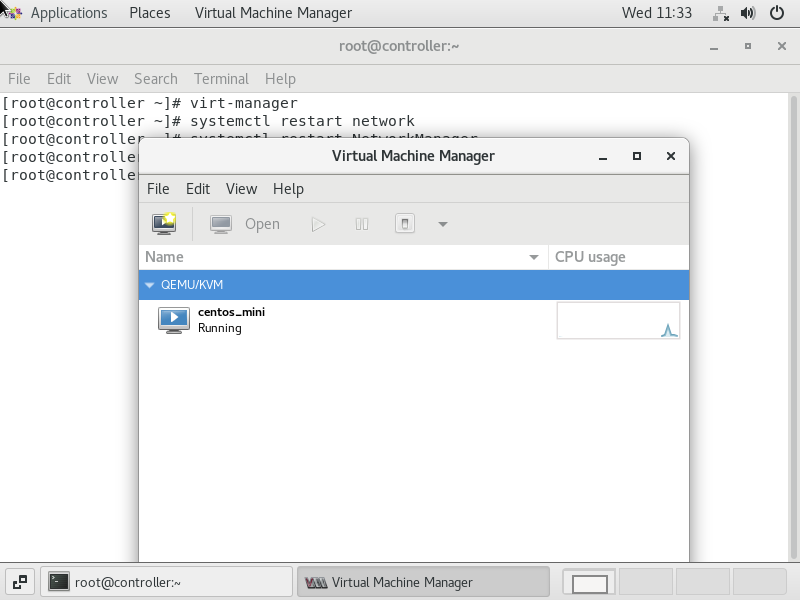Select the QEMU/KVM connection row
The height and width of the screenshot is (600, 800).
pos(414,285)
